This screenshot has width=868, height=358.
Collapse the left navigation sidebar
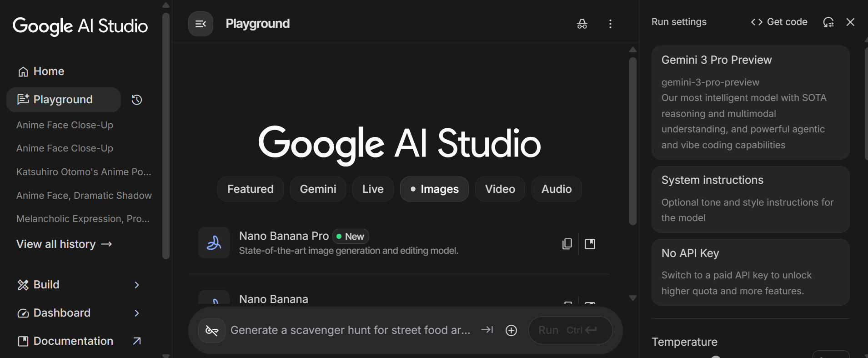point(201,24)
